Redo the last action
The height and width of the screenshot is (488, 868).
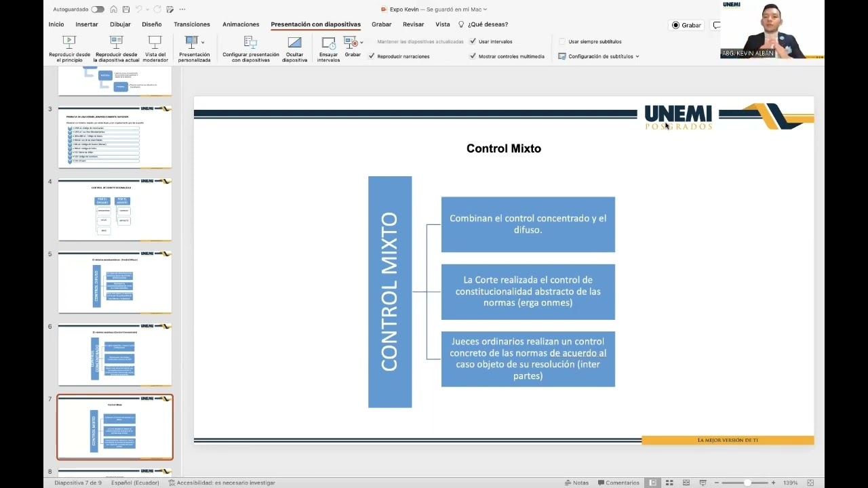point(157,9)
